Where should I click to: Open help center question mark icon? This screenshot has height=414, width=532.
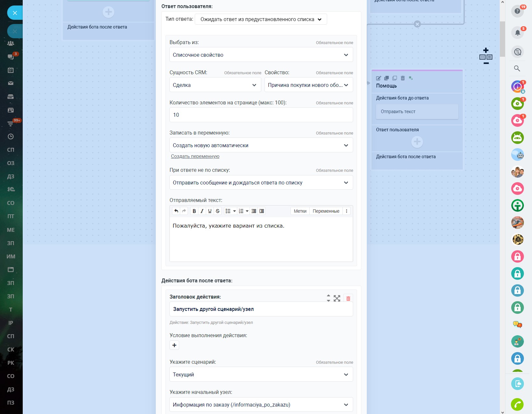(517, 11)
